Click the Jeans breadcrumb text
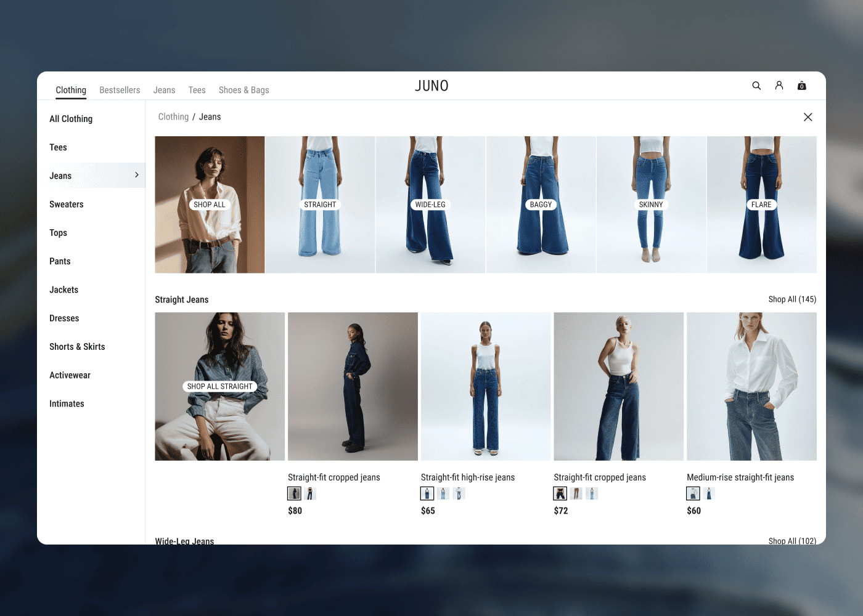The image size is (863, 616). (210, 117)
